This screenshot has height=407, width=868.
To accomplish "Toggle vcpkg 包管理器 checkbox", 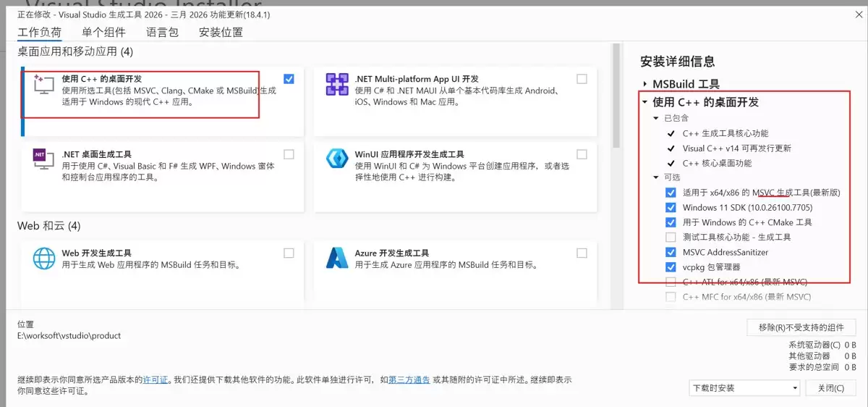I will point(671,267).
